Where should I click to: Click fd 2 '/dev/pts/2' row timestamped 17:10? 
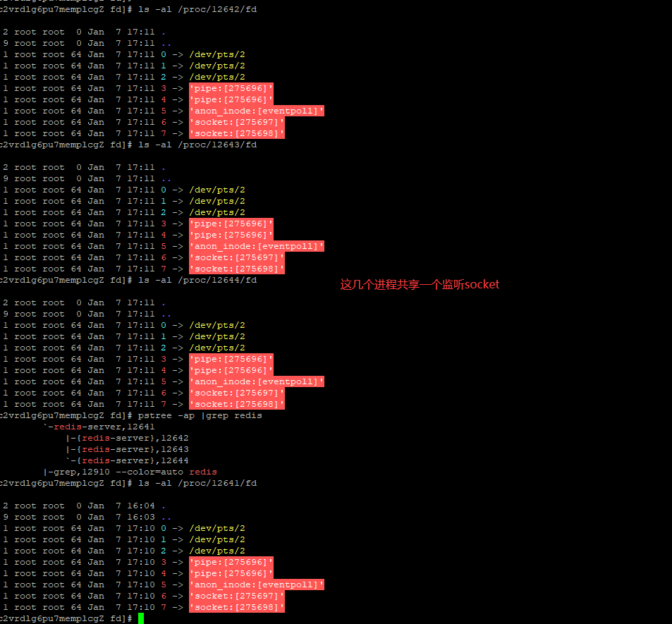click(x=123, y=551)
